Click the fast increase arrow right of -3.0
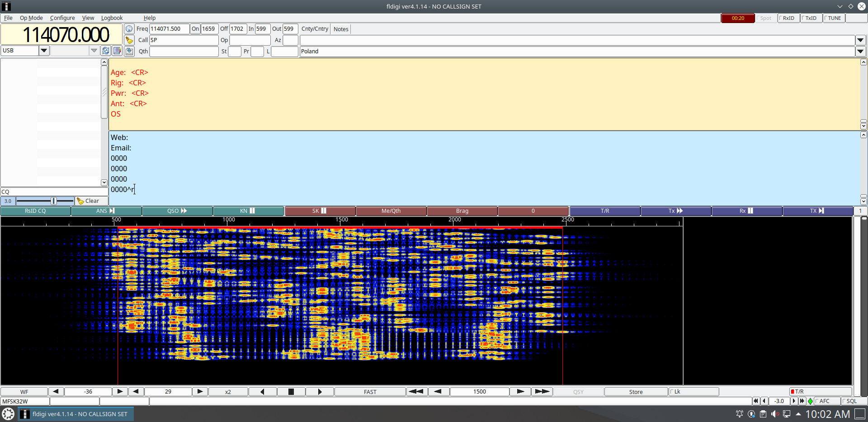The image size is (868, 422). click(x=802, y=401)
